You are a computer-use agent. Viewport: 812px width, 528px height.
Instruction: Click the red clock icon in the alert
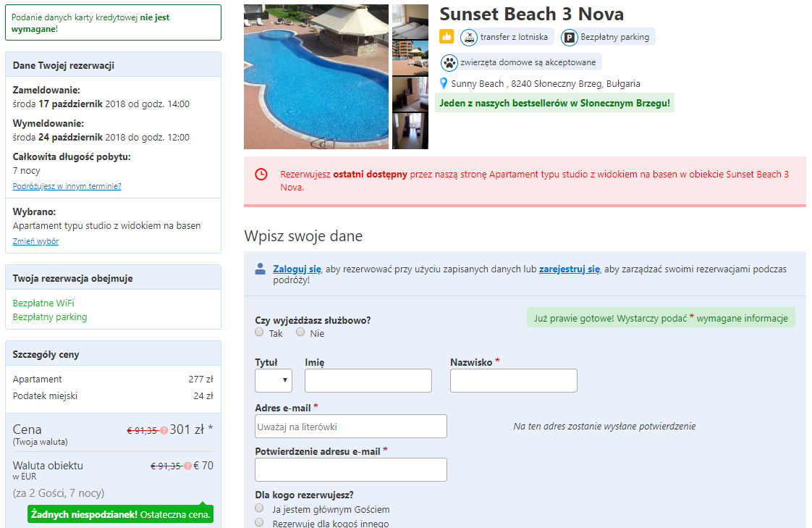pyautogui.click(x=261, y=174)
